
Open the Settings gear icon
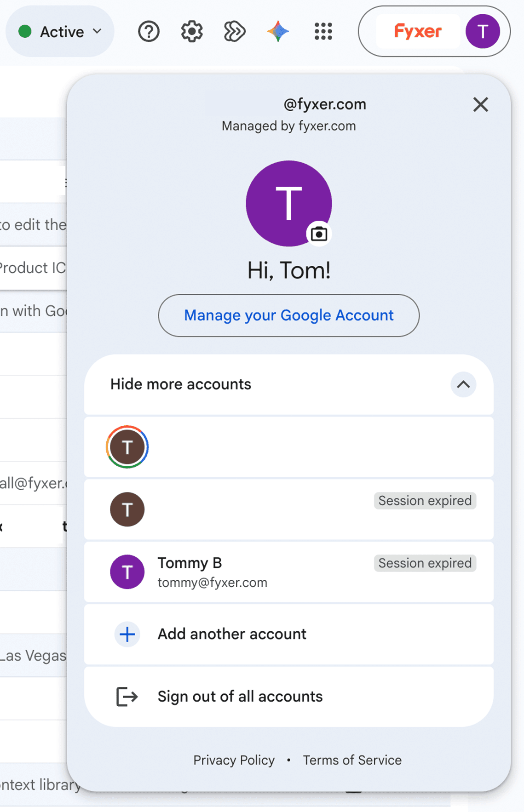[191, 32]
